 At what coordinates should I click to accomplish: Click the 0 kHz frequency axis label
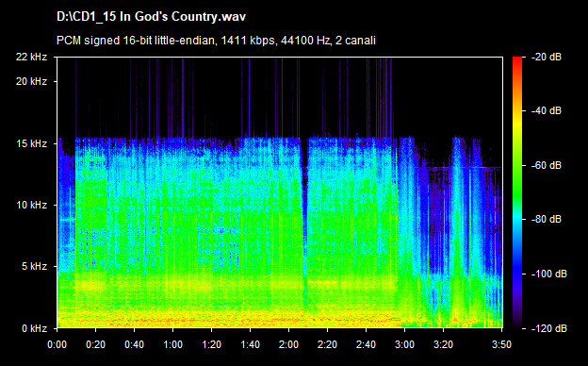click(34, 328)
